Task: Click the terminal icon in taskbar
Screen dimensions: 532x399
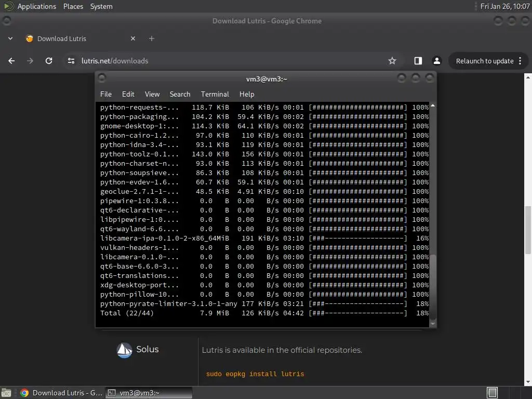Action: [112, 393]
